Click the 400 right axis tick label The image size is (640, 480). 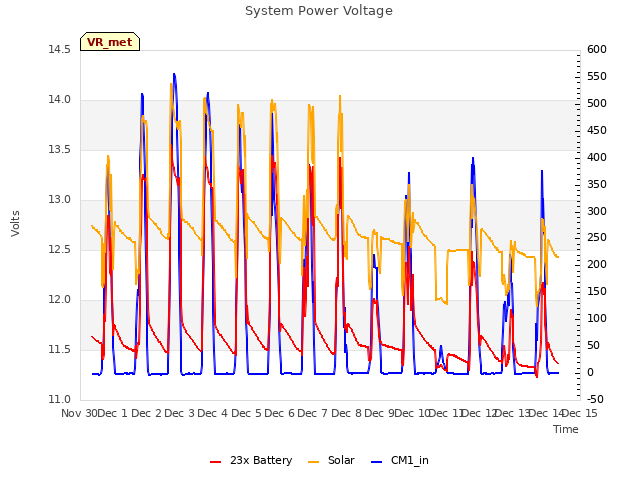coord(597,157)
